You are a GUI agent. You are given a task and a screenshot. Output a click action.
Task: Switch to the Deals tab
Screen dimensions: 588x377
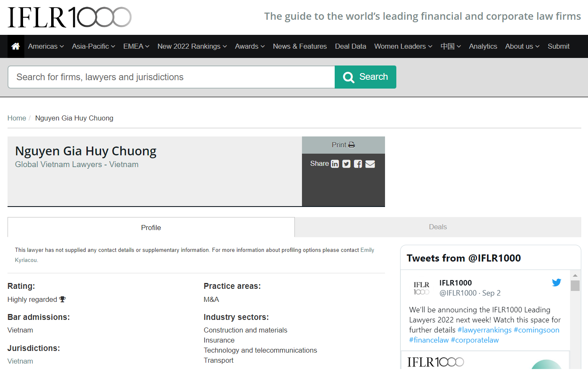click(438, 227)
